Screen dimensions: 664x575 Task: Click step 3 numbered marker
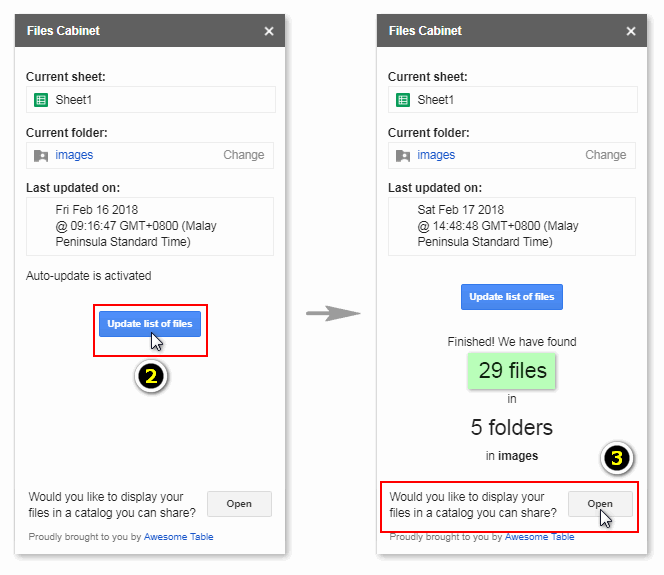coord(617,459)
